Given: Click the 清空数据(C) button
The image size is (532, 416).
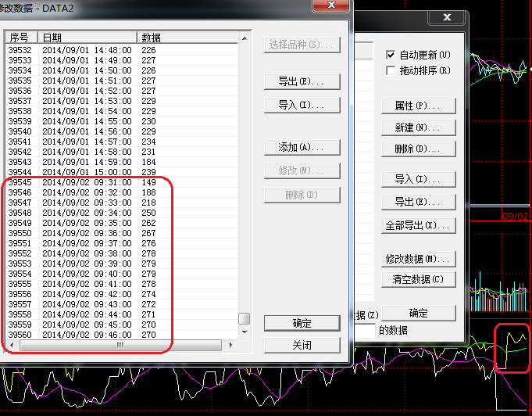Looking at the screenshot, I should pyautogui.click(x=419, y=279).
